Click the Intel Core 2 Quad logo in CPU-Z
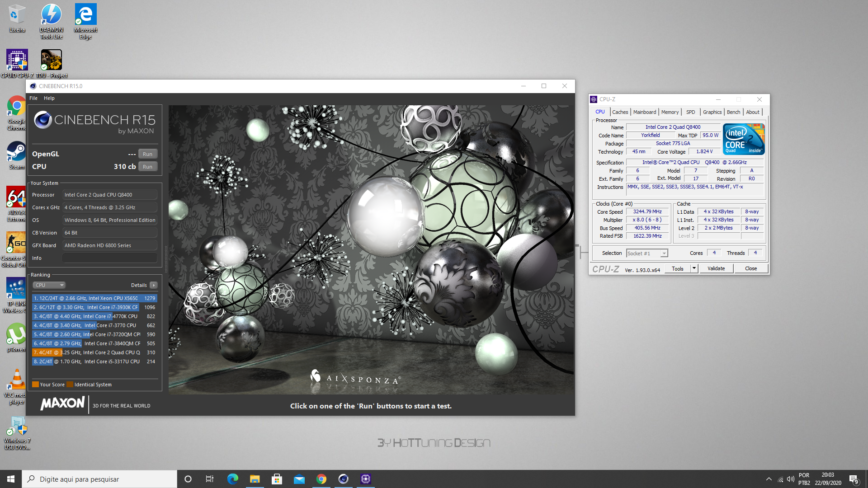This screenshot has height=488, width=868. tap(744, 139)
